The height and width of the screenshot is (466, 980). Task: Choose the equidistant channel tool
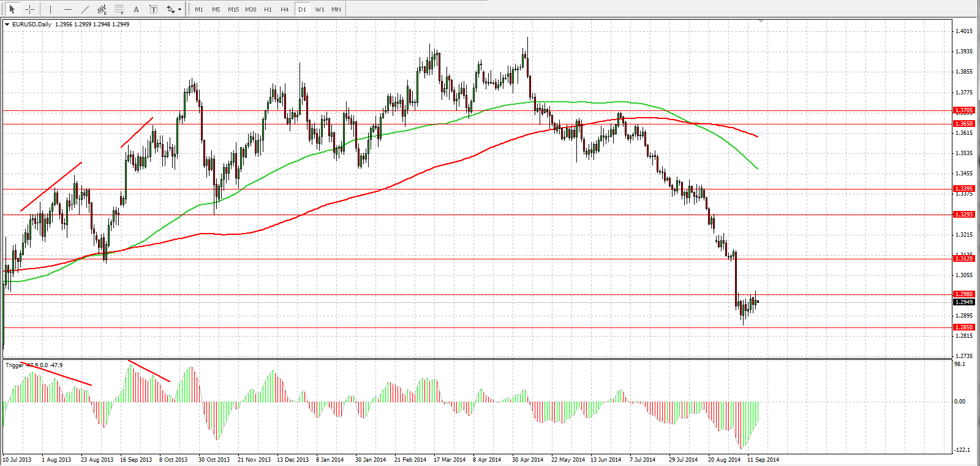point(102,9)
